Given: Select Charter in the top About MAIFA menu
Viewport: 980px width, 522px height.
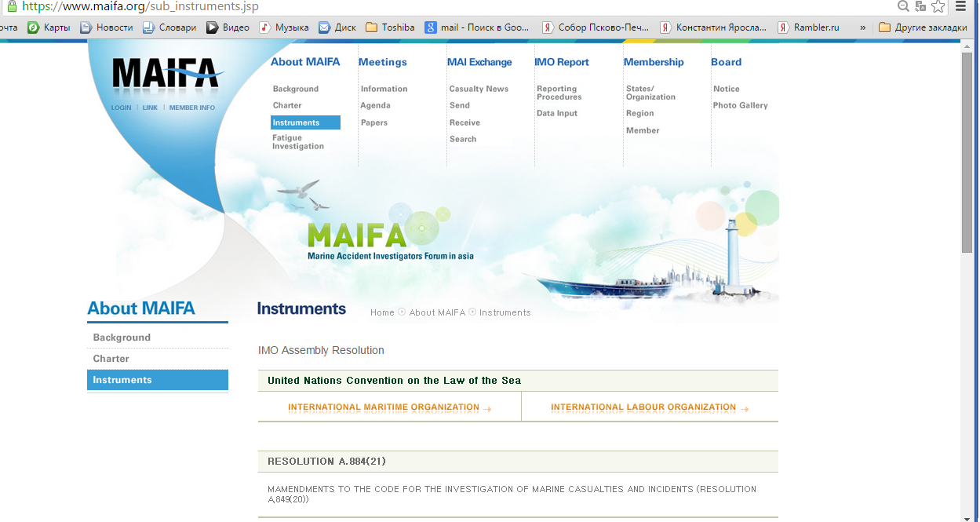Looking at the screenshot, I should [x=287, y=105].
